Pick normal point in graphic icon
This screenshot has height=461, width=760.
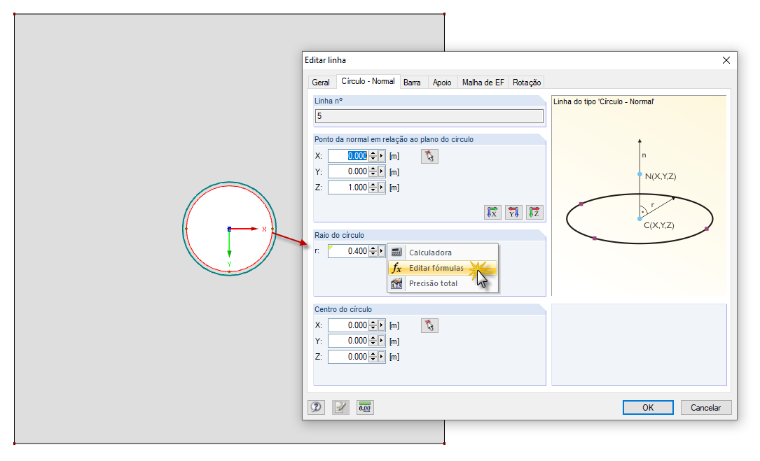pyautogui.click(x=429, y=157)
